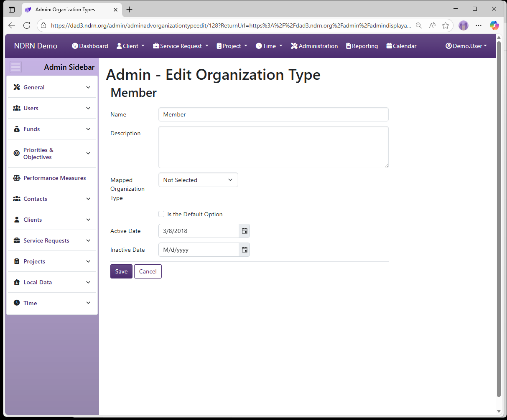
Task: Click the Calendar icon in navbar
Action: 389,46
